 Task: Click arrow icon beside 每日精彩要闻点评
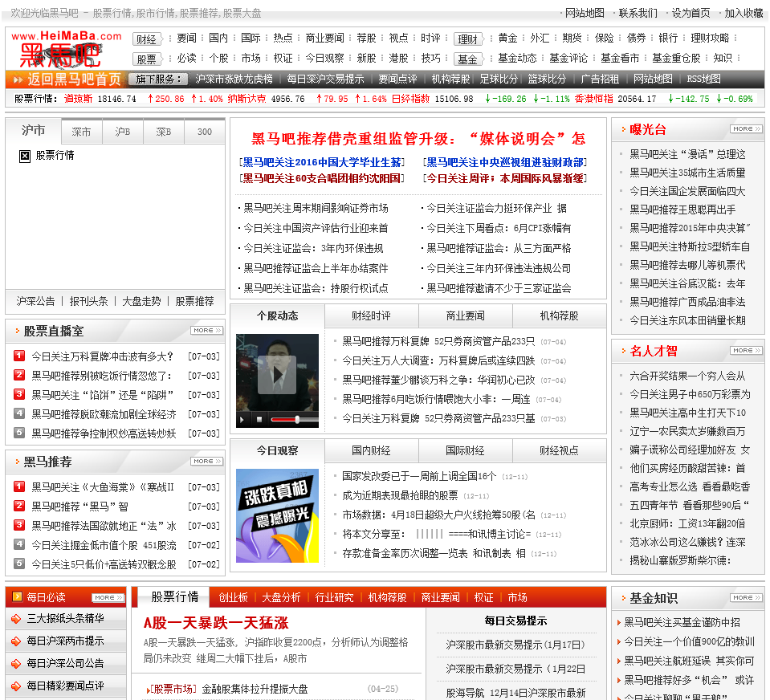[x=16, y=686]
